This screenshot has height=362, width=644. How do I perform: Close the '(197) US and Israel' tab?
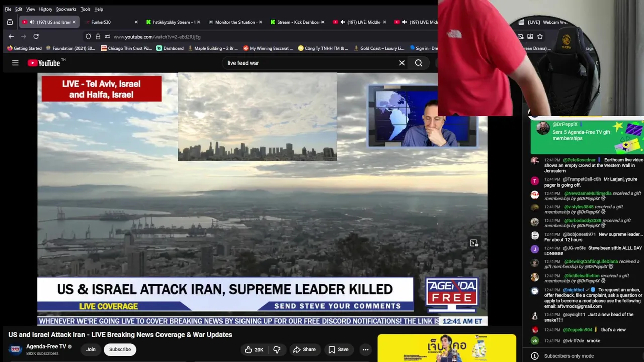[x=74, y=22]
